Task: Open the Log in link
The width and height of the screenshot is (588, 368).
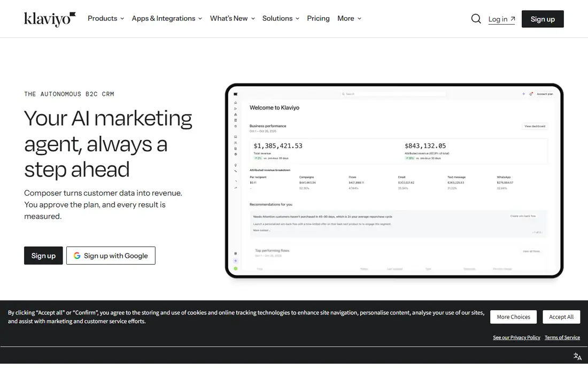Action: point(502,19)
